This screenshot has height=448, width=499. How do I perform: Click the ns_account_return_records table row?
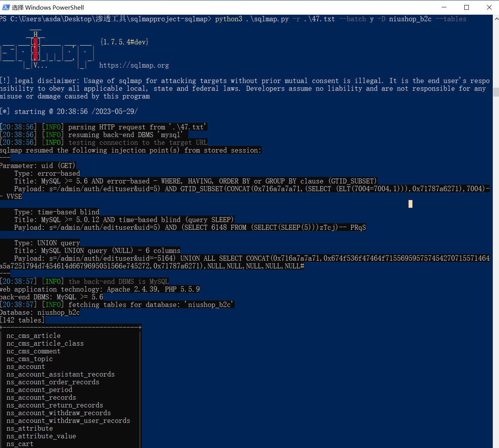(55, 405)
